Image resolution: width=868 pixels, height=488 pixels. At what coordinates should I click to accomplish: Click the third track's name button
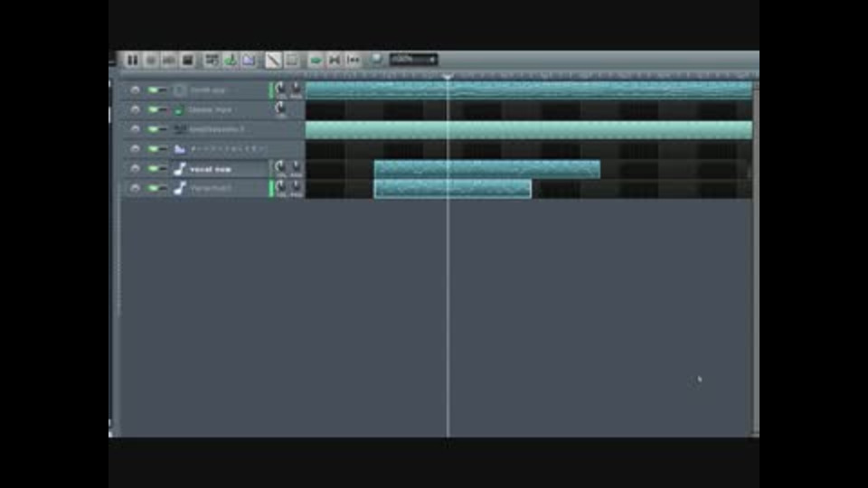click(220, 129)
